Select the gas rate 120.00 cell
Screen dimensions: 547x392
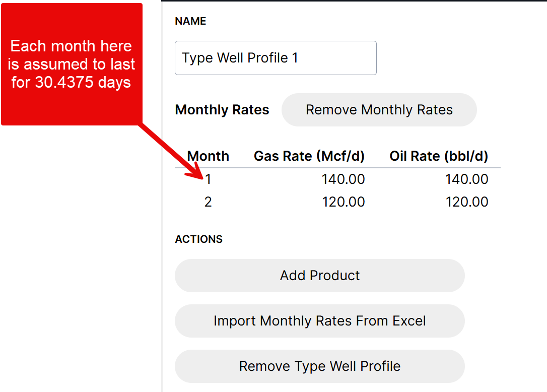344,202
